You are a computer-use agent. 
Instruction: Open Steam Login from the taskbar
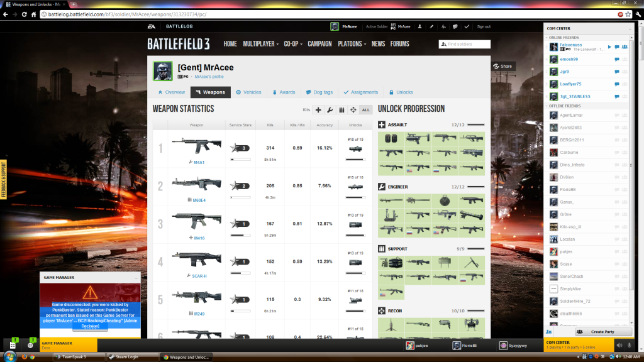(x=132, y=357)
